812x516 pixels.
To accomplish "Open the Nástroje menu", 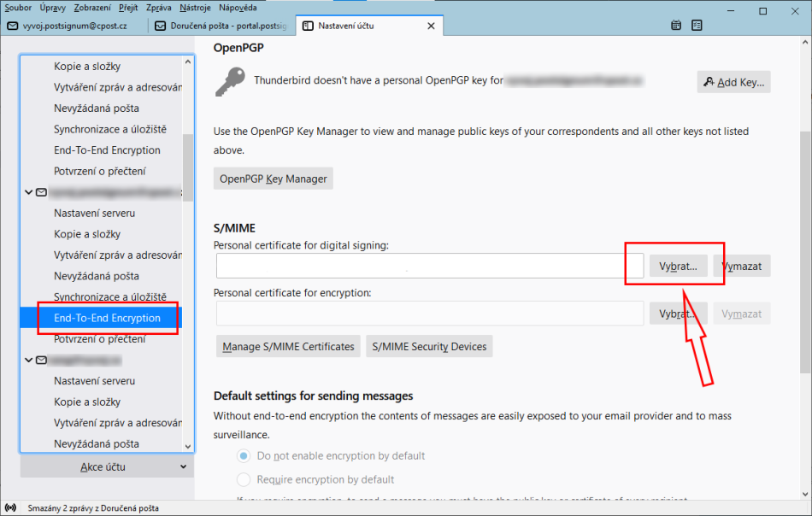I will point(195,7).
